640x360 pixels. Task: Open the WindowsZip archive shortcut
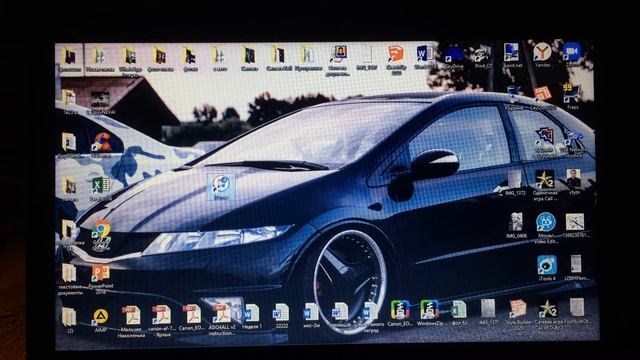tap(429, 313)
